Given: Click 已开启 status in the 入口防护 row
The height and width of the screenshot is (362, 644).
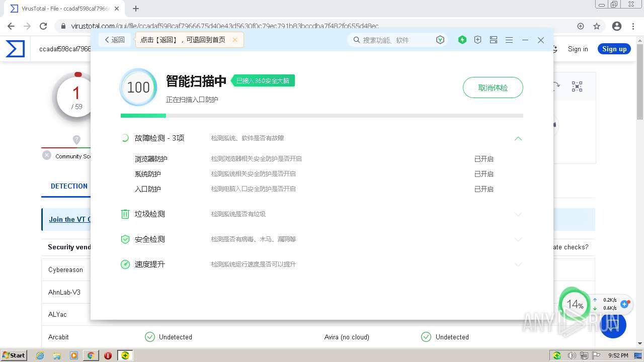Looking at the screenshot, I should point(484,189).
